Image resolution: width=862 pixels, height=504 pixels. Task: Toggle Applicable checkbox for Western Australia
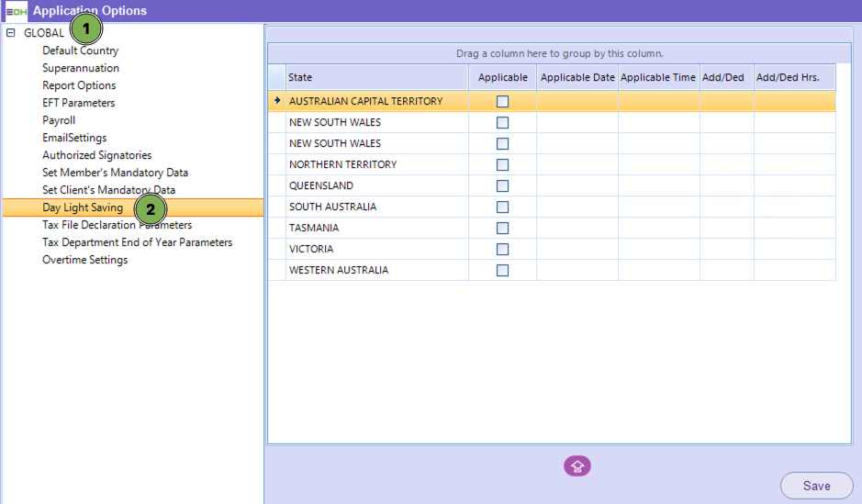[x=502, y=271]
